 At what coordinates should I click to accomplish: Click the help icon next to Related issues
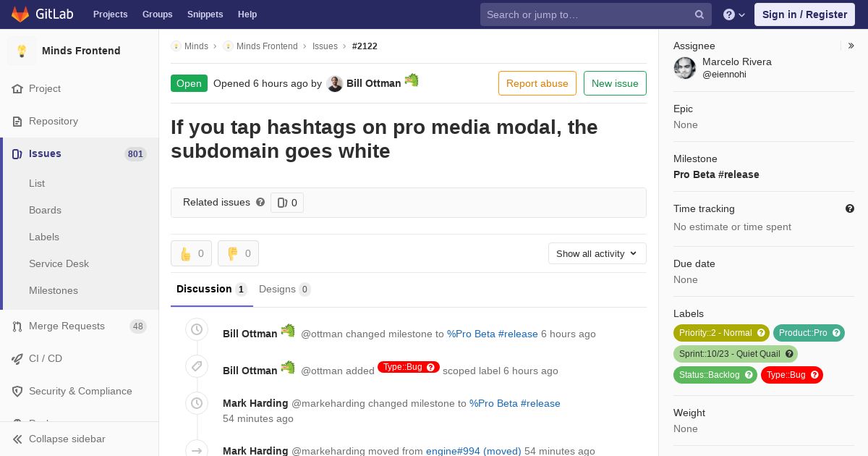[260, 202]
